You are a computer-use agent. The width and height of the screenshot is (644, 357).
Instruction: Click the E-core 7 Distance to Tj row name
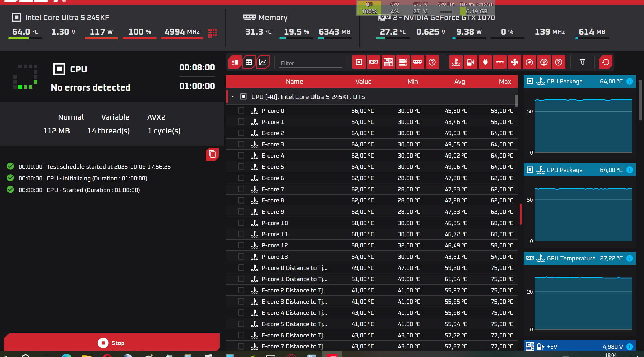point(294,346)
